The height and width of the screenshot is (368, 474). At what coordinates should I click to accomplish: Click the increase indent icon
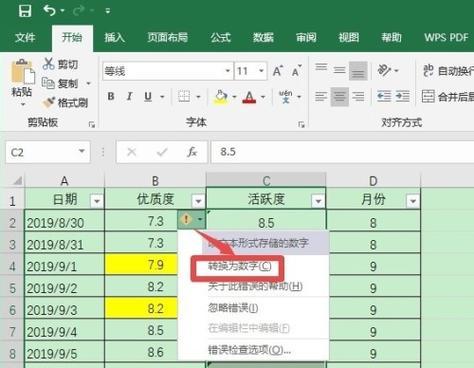pos(403,97)
